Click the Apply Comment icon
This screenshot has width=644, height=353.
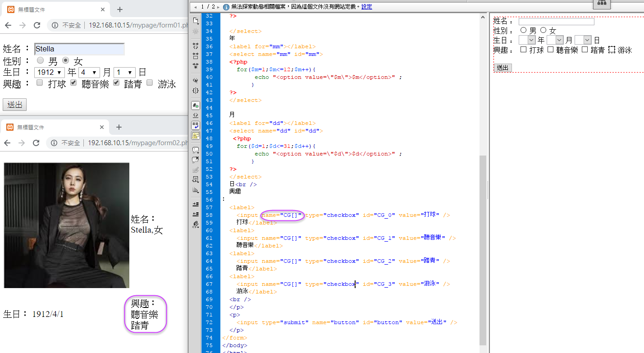(x=195, y=150)
